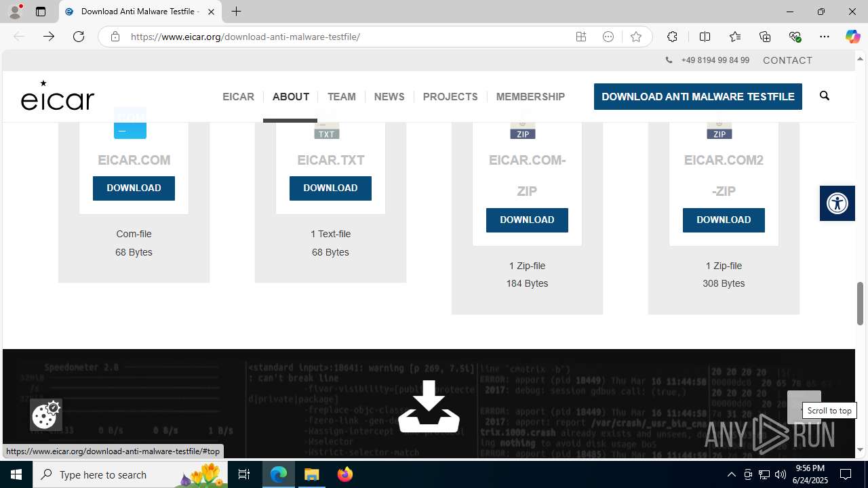868x488 pixels.
Task: Click the '184 Bytes' text
Action: pos(527,283)
